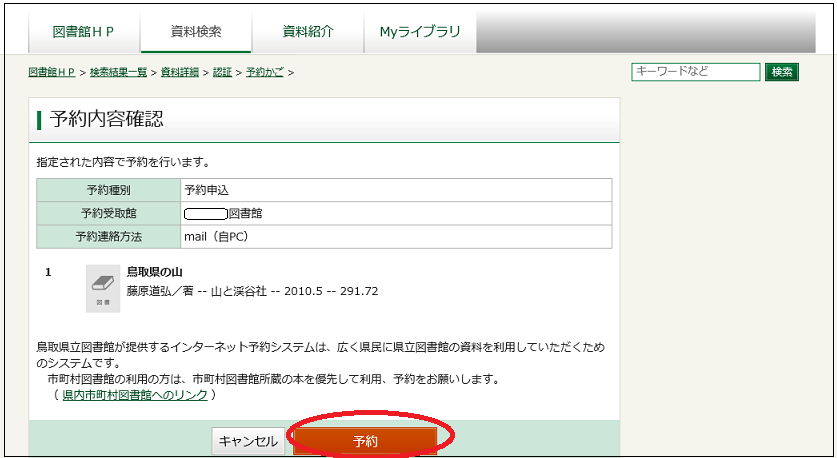Select the author line 藤原道弘／著
Screen dimensions: 837x458
[x=160, y=291]
